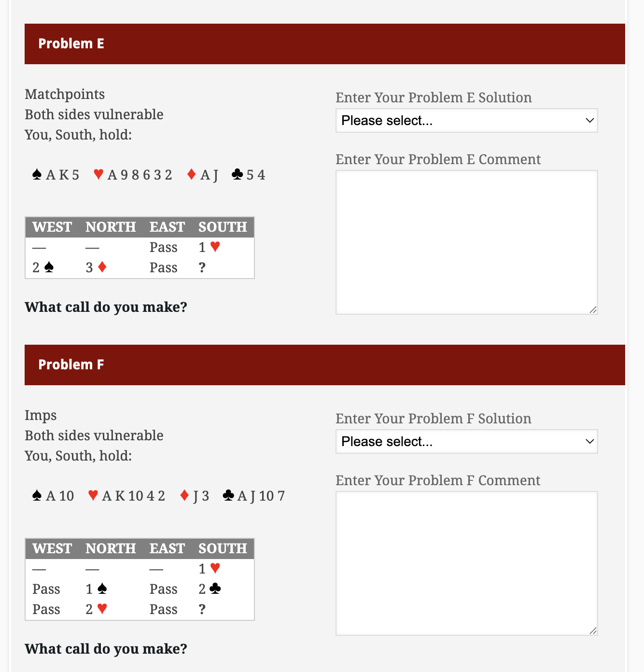
Task: Click the diamond symbol in Problem E hand
Action: [191, 174]
